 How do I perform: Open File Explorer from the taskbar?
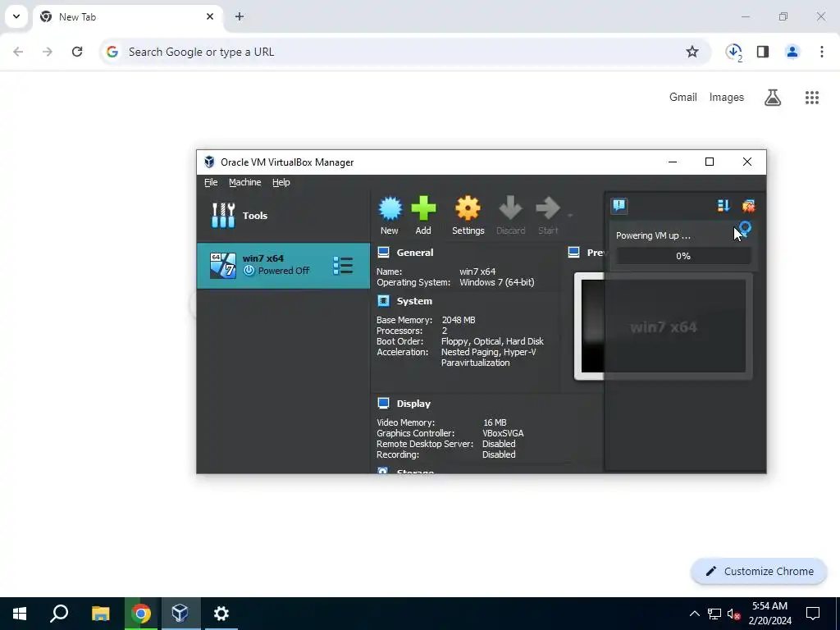click(100, 614)
